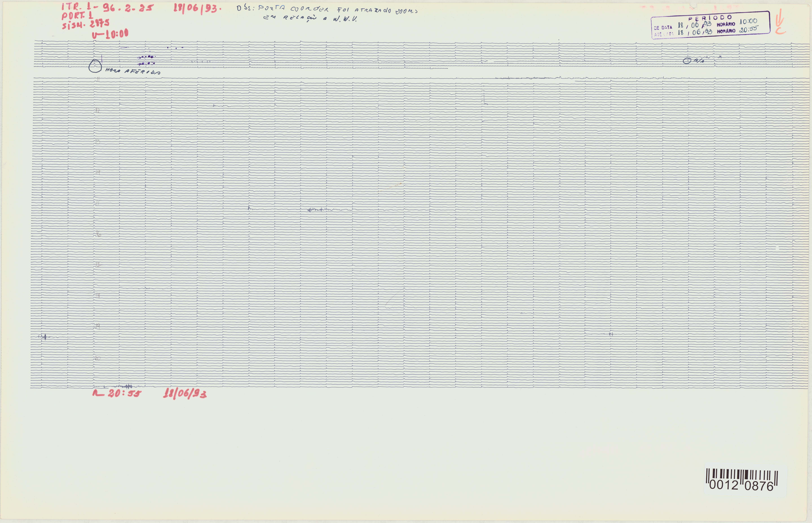Click the circled time mark beside "HORA AFERIDA"
812x523 pixels.
95,66
